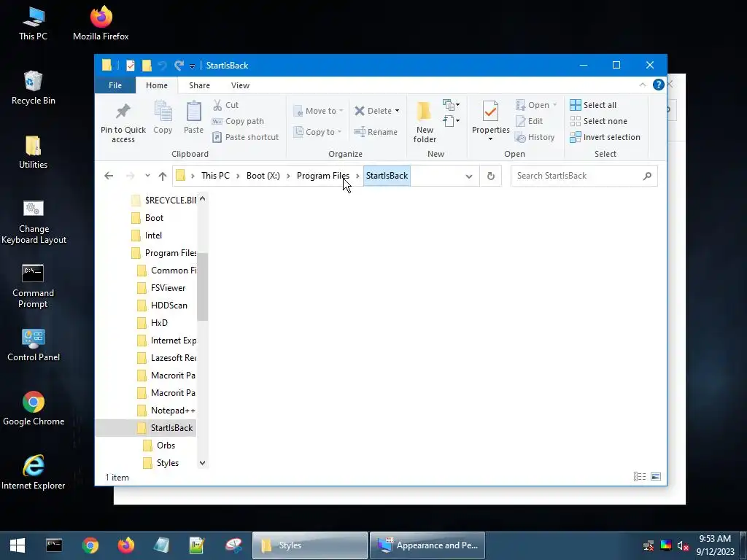Click navigation pane scroll down arrow
The image size is (747, 560).
(203, 463)
